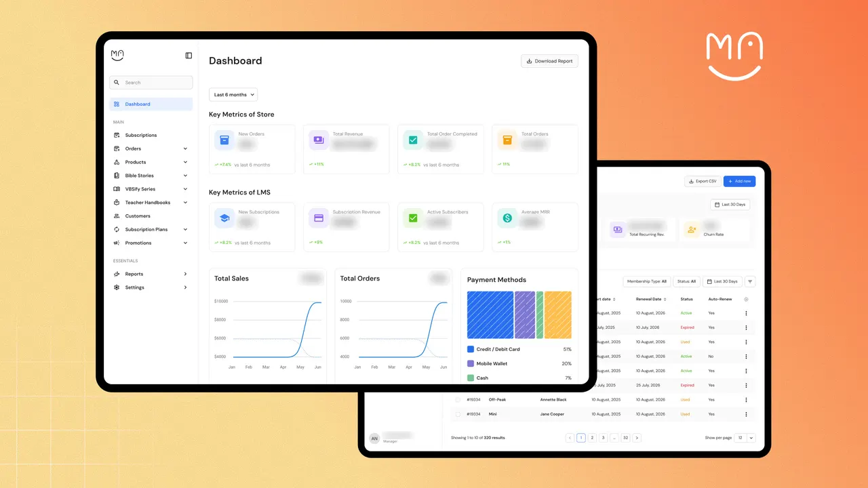This screenshot has width=868, height=488.
Task: Go to the next page with the pagination arrow
Action: pos(637,438)
